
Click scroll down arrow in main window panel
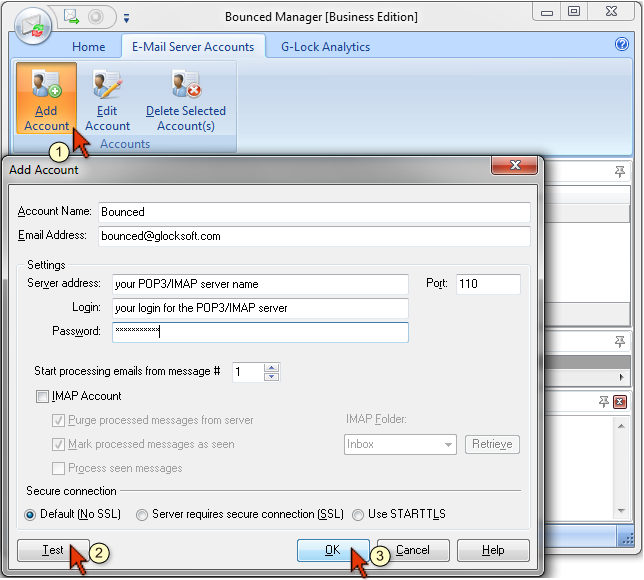[x=621, y=511]
